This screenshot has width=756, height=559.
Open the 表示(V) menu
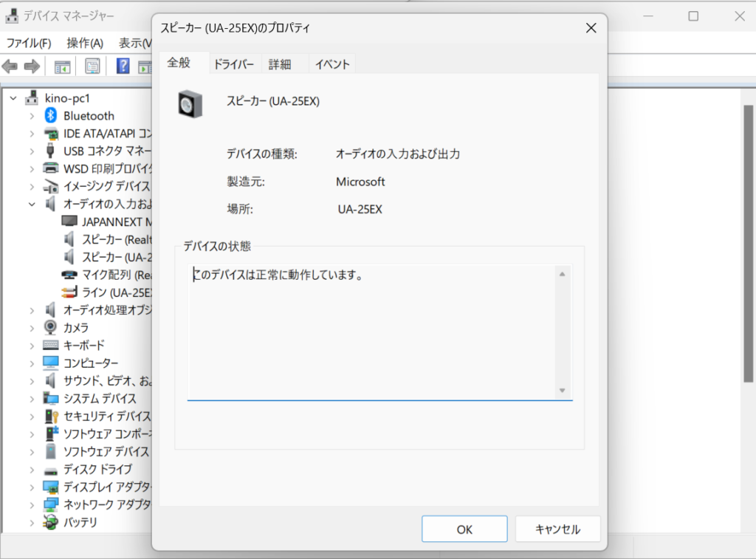[135, 43]
